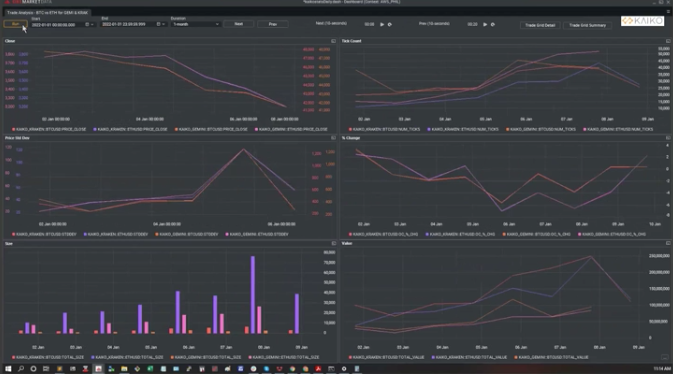Click the tallest purple bar at 08 Jan

click(x=253, y=295)
